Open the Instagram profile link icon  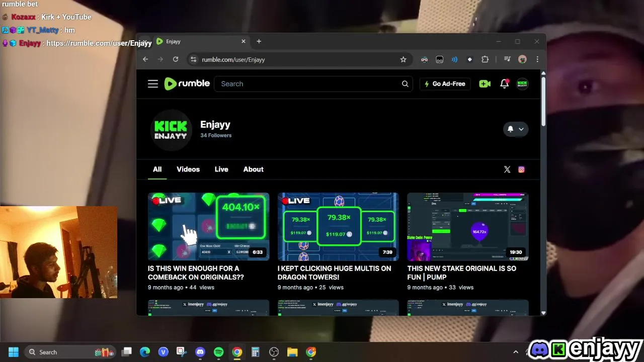pos(521,169)
